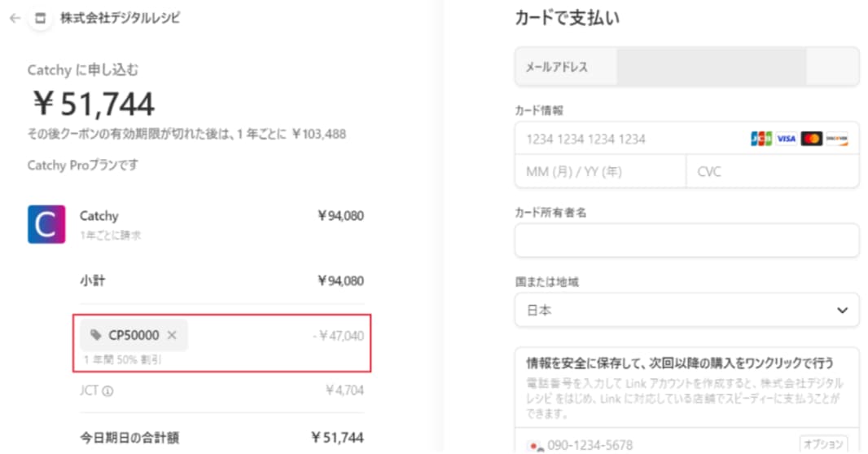Focus the カード所有者名 name field

coord(686,240)
